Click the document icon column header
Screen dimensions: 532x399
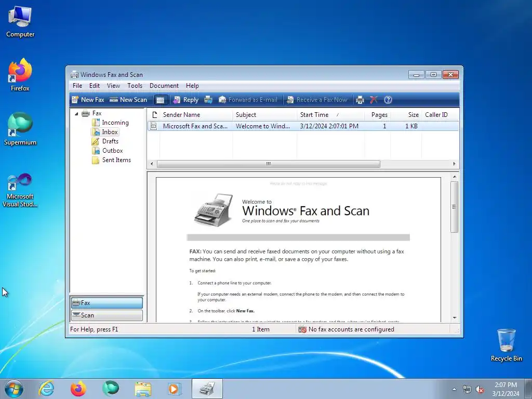point(154,115)
